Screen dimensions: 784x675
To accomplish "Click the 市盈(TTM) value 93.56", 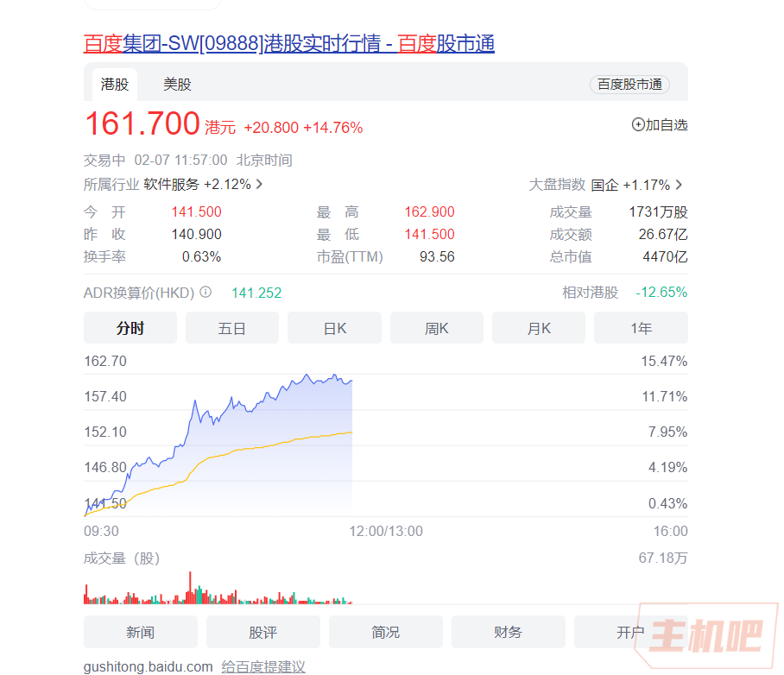I will (437, 256).
